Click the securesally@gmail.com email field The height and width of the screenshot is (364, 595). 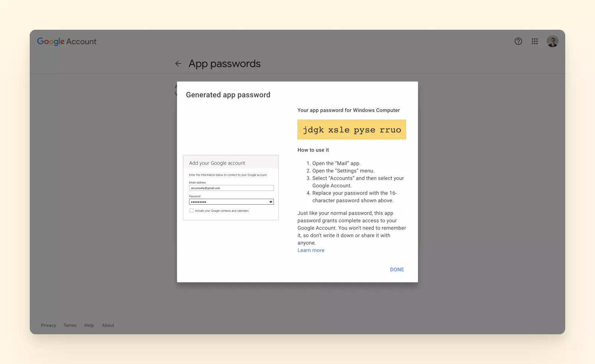click(231, 188)
